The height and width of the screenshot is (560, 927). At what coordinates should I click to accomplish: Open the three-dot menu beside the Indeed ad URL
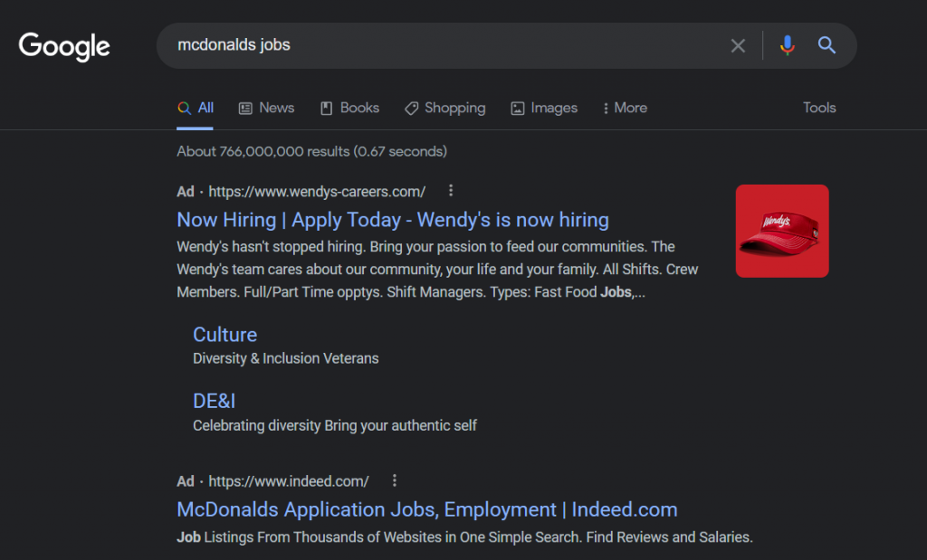click(395, 480)
